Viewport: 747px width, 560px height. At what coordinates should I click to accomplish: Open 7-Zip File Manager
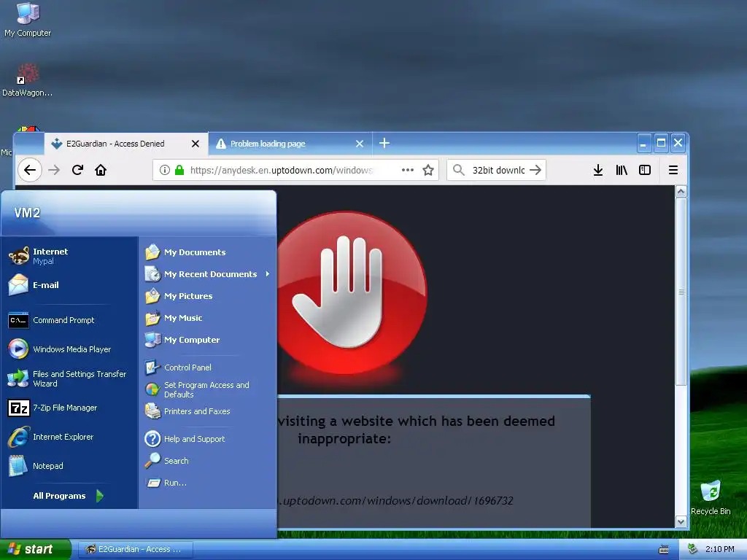[69, 408]
